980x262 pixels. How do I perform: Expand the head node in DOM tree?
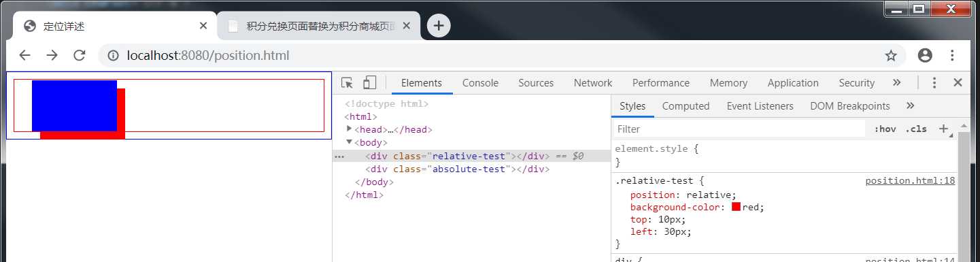pos(350,129)
